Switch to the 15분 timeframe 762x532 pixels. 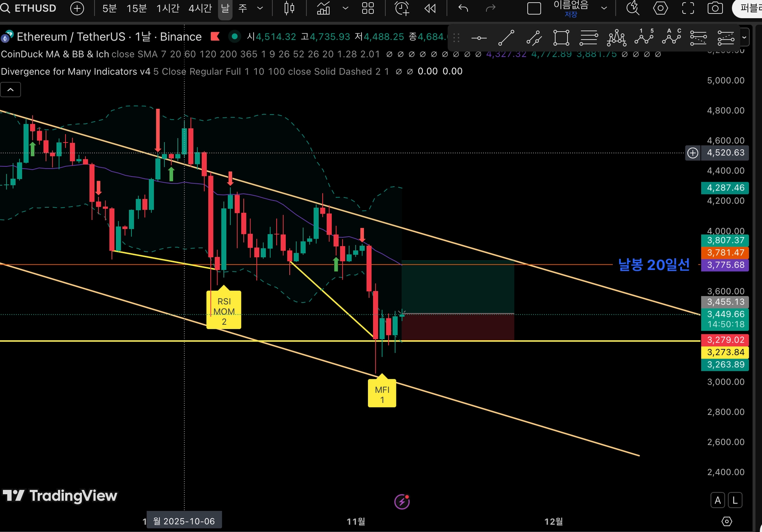[x=137, y=8]
